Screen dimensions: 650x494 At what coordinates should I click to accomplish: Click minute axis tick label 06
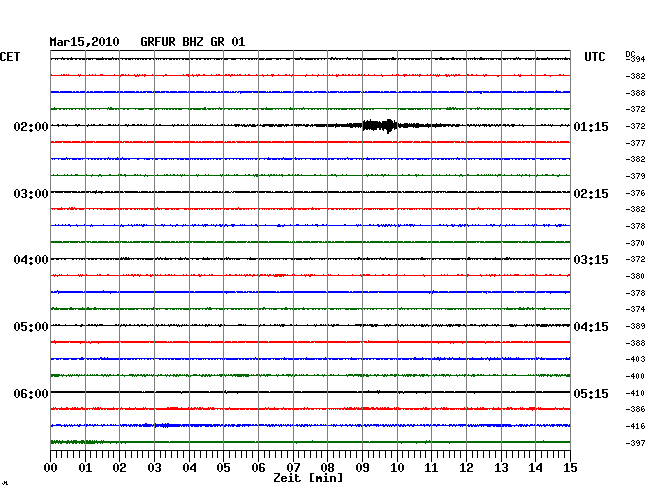[258, 467]
